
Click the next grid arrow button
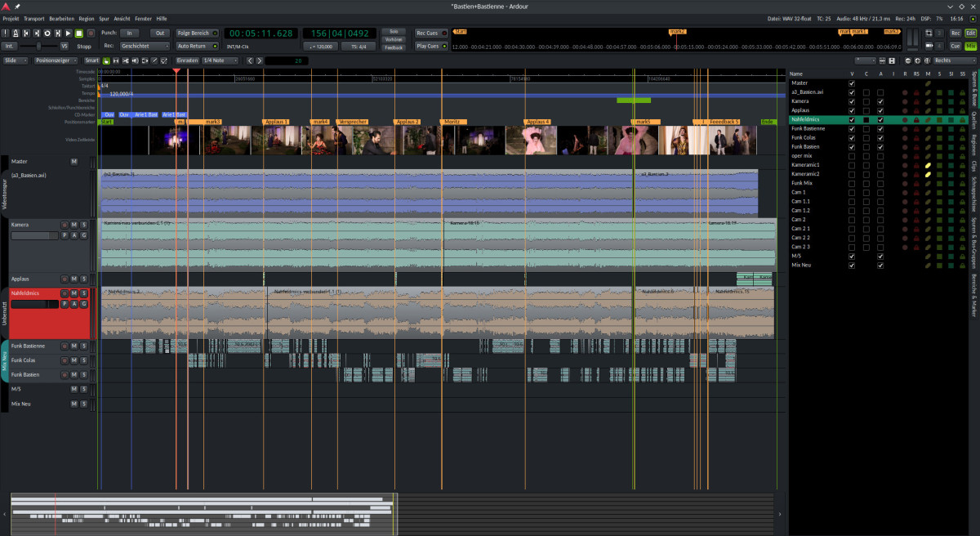click(260, 60)
